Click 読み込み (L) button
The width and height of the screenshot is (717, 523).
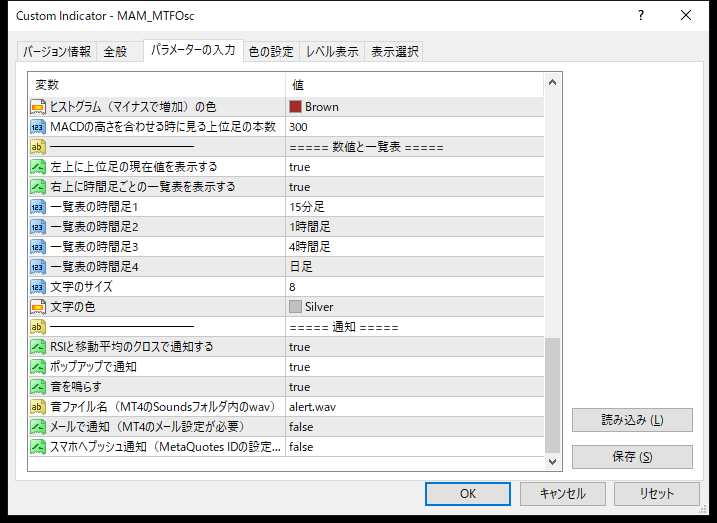(632, 420)
